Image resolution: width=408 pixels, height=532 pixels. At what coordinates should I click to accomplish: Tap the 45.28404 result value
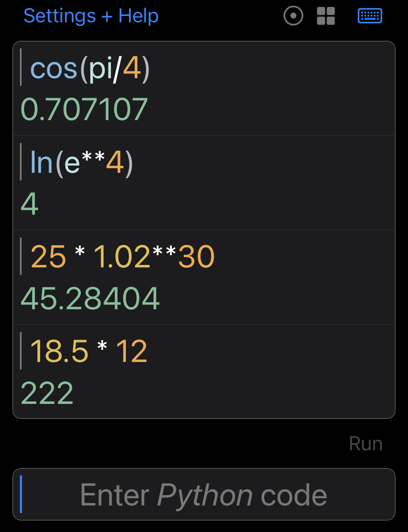click(x=90, y=299)
